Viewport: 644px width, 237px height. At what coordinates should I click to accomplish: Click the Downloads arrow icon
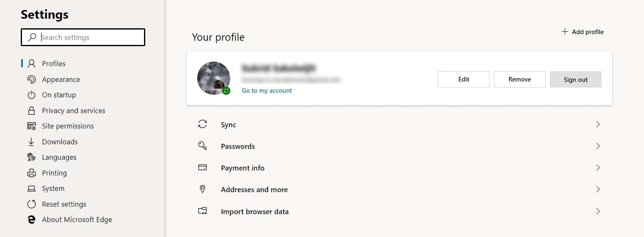coord(32,142)
